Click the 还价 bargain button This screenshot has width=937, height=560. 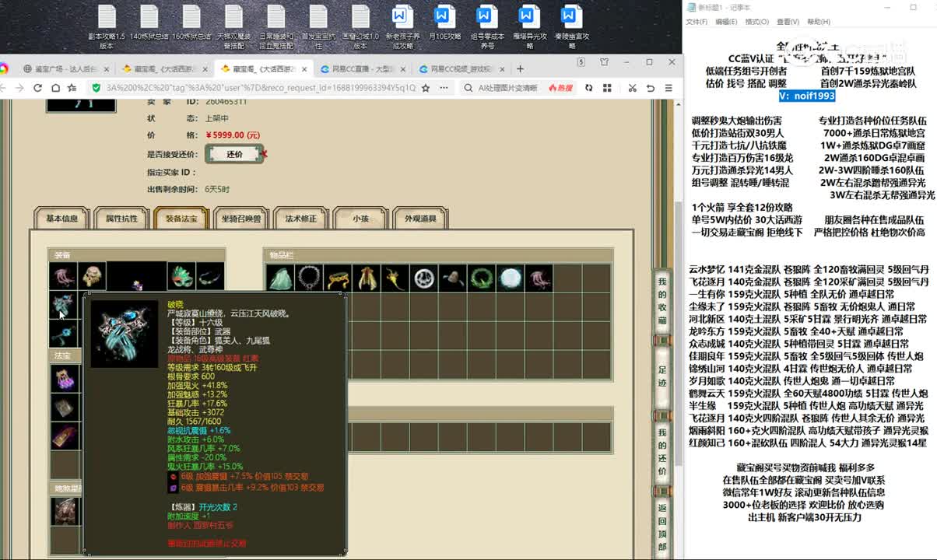point(234,154)
